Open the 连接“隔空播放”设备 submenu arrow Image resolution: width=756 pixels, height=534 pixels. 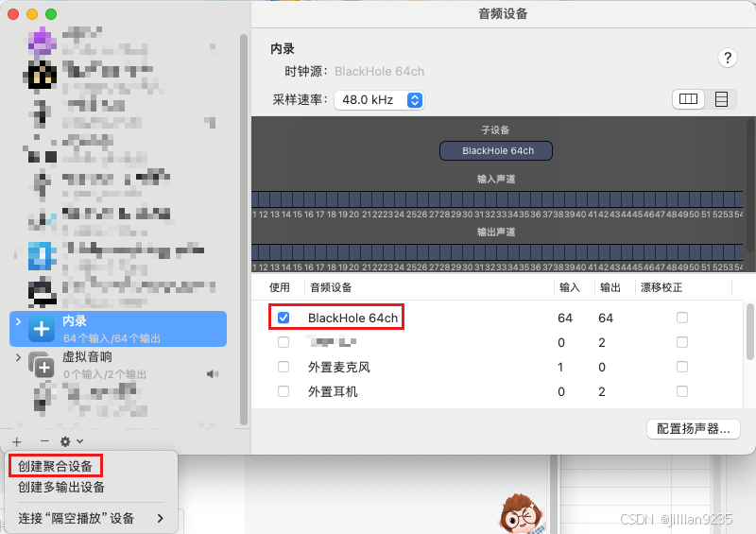[160, 518]
